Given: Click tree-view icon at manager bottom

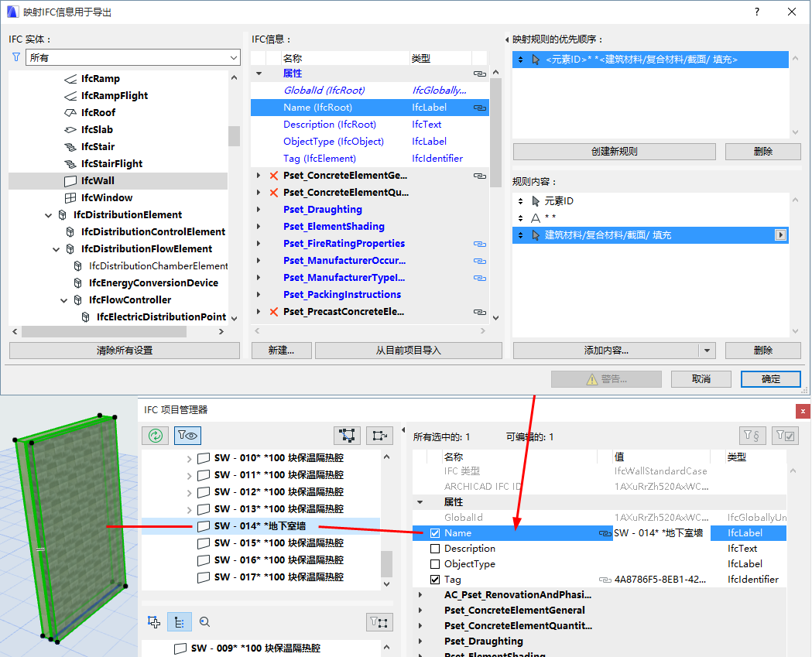Looking at the screenshot, I should pos(179,622).
